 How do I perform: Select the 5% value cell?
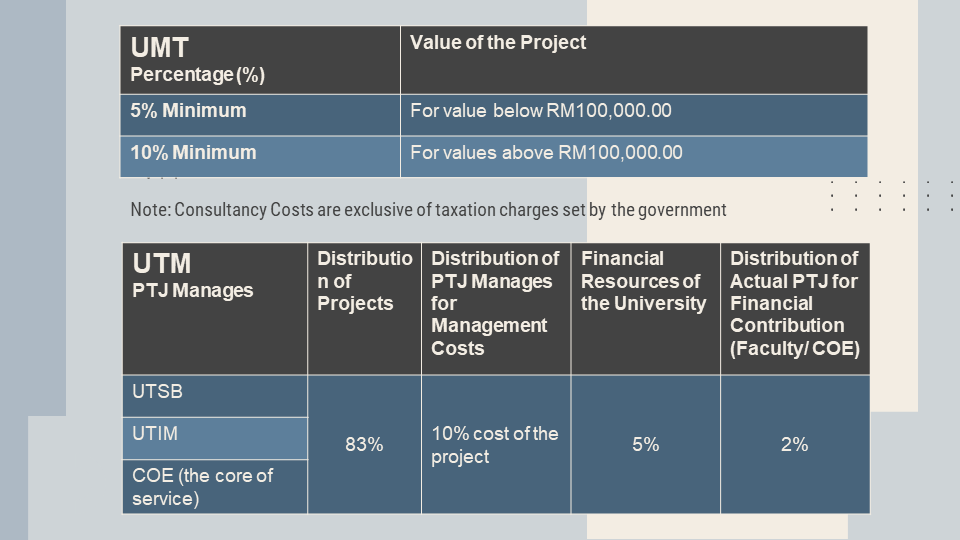645,444
